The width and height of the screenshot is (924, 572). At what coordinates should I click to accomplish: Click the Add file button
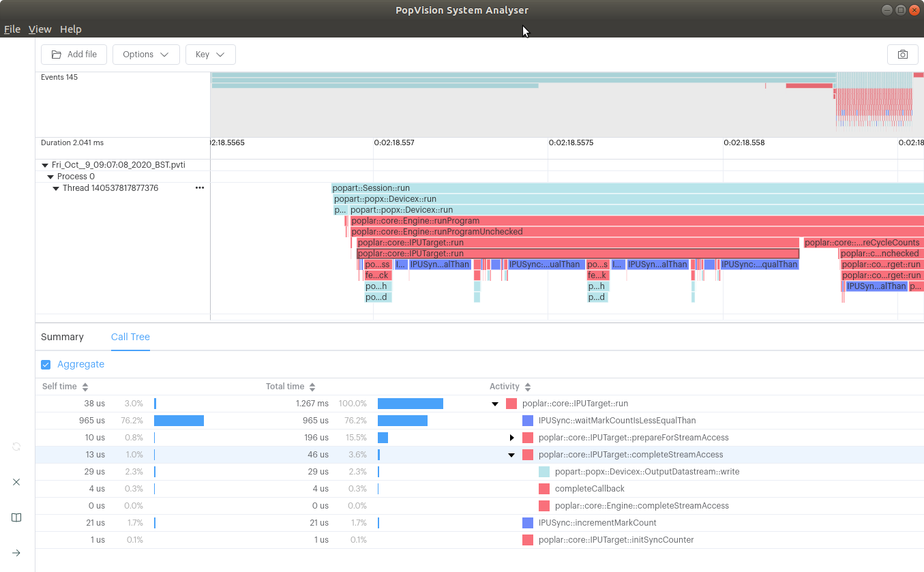coord(74,55)
